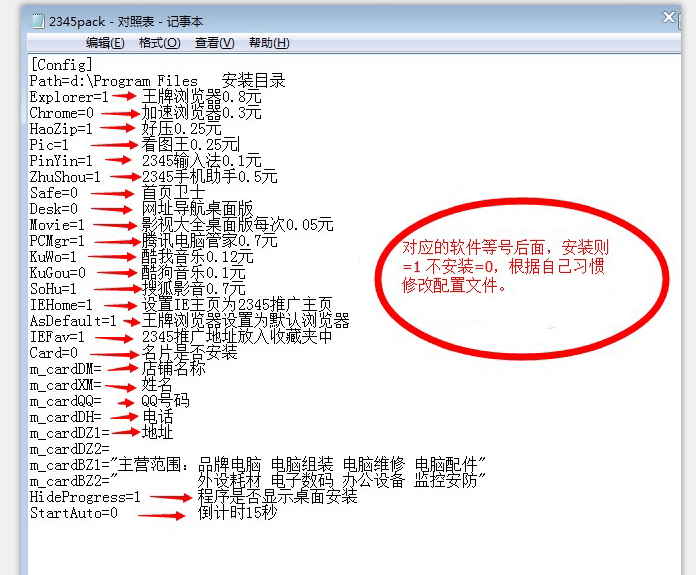
Task: Click the text 首页卫士
Action: 174,193
